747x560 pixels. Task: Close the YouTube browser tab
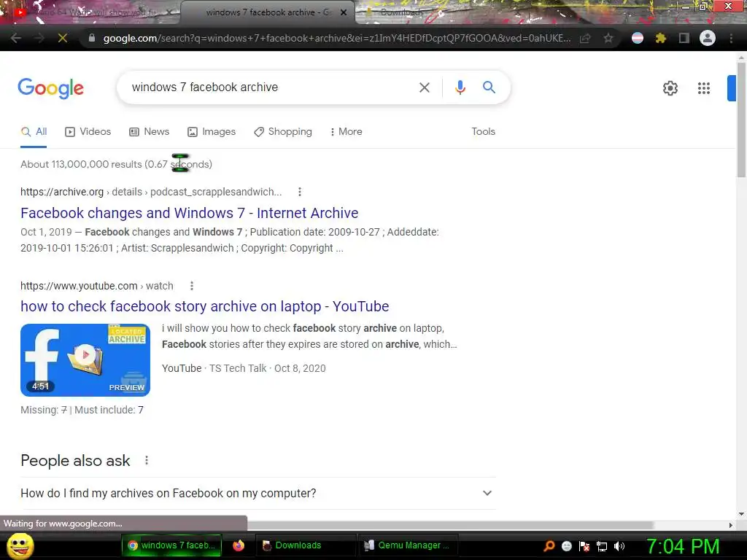(x=169, y=12)
